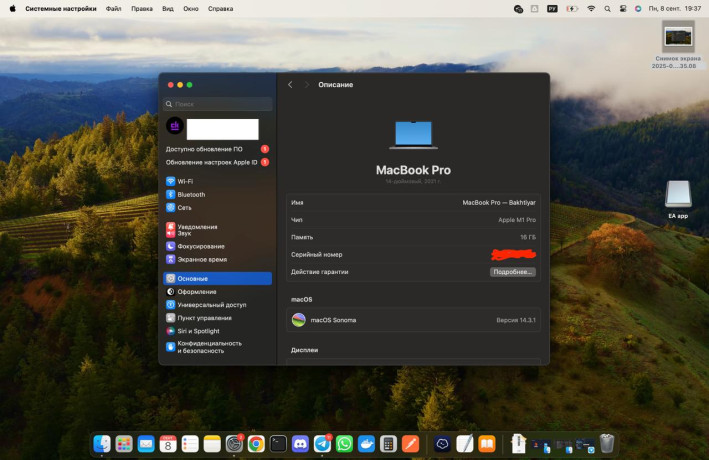This screenshot has height=460, width=709.
Task: Open WhatsApp from the dock
Action: [345, 444]
